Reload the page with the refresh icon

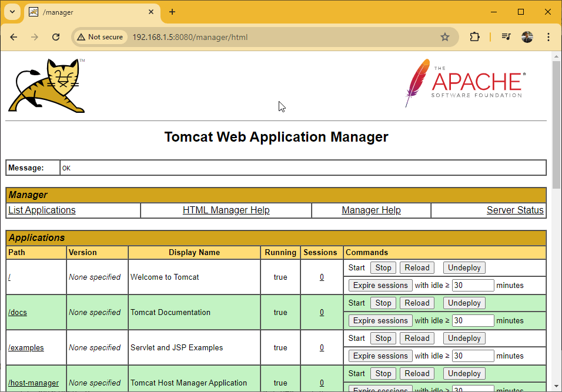coord(56,37)
